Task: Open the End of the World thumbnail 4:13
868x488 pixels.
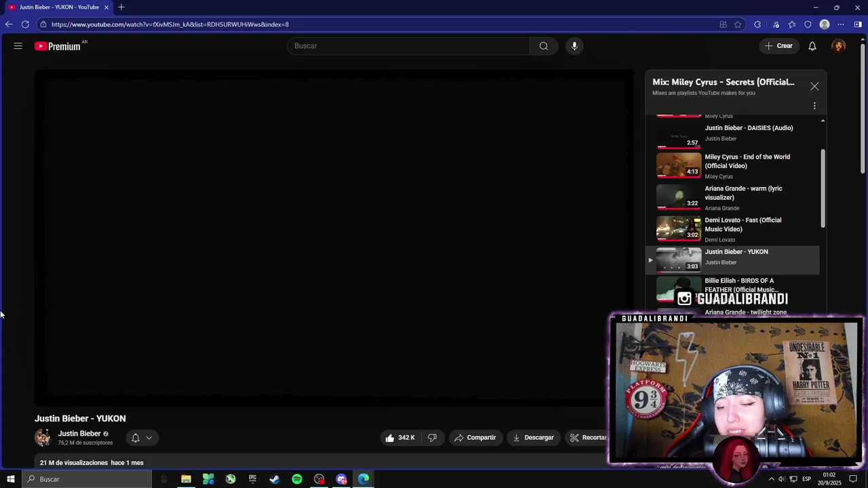Action: (x=679, y=165)
